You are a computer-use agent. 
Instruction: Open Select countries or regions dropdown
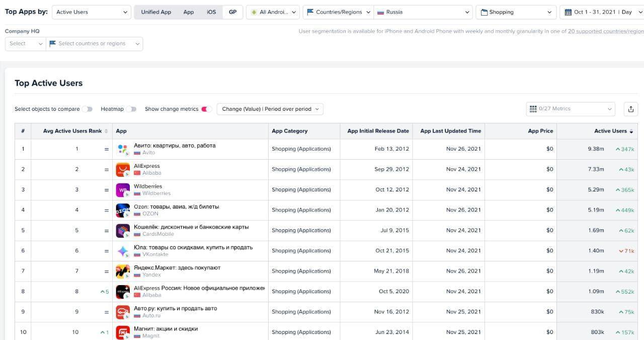pyautogui.click(x=95, y=44)
